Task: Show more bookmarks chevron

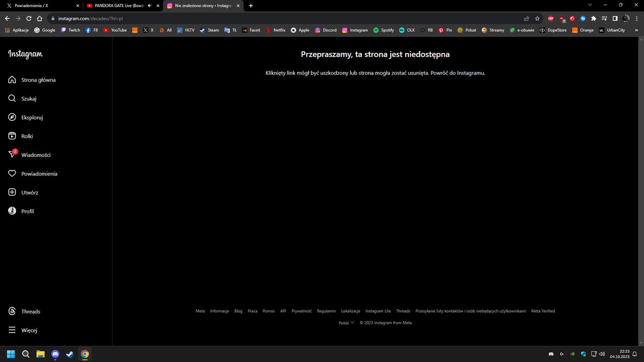Action: 636,30
